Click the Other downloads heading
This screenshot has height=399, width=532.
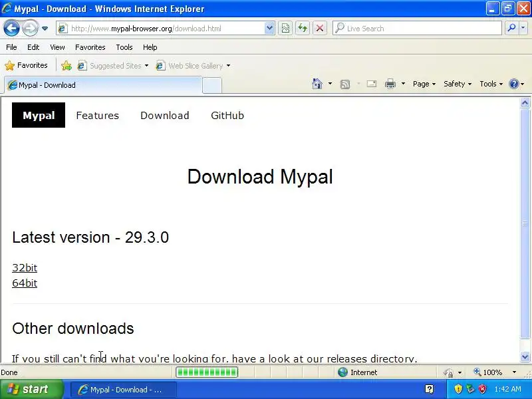[x=73, y=329]
